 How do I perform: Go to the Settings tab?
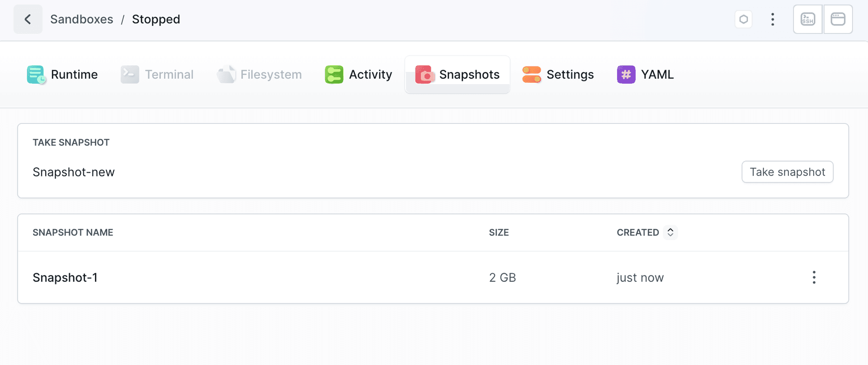pos(570,75)
